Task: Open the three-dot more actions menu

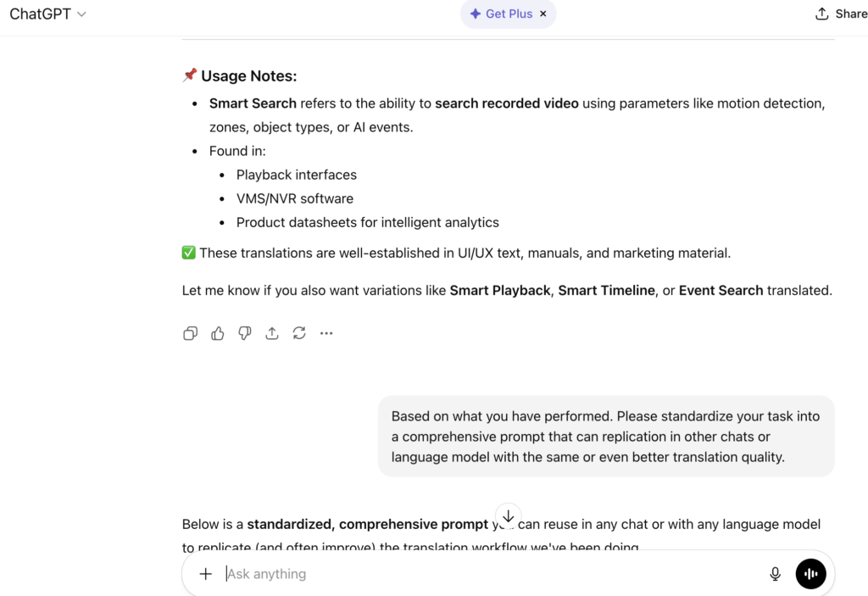Action: 326,333
